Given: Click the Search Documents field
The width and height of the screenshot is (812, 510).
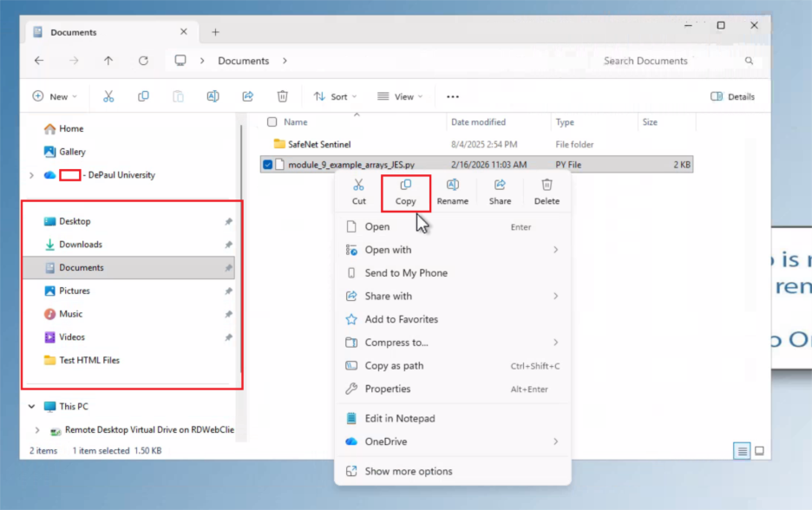Looking at the screenshot, I should 668,61.
